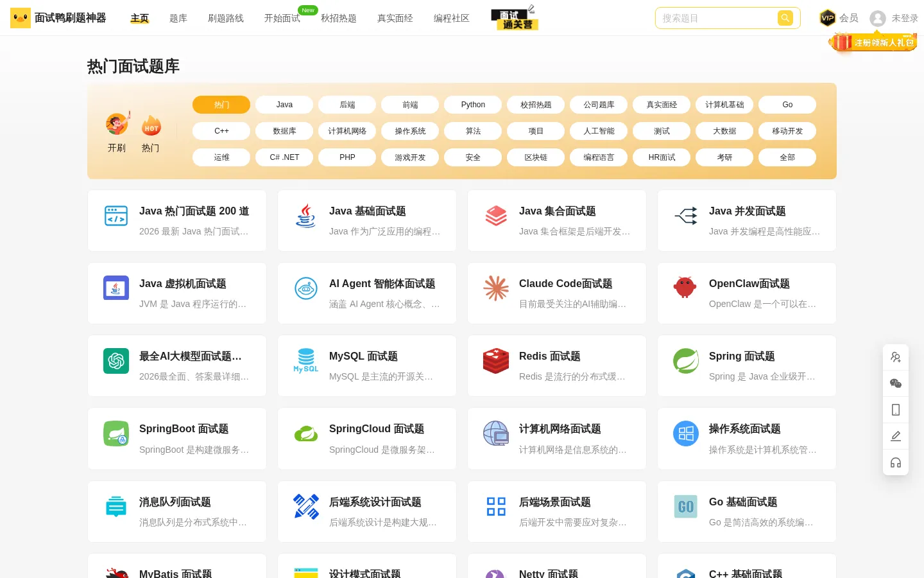Select the 移动开发 category tag
924x578 pixels.
[787, 131]
